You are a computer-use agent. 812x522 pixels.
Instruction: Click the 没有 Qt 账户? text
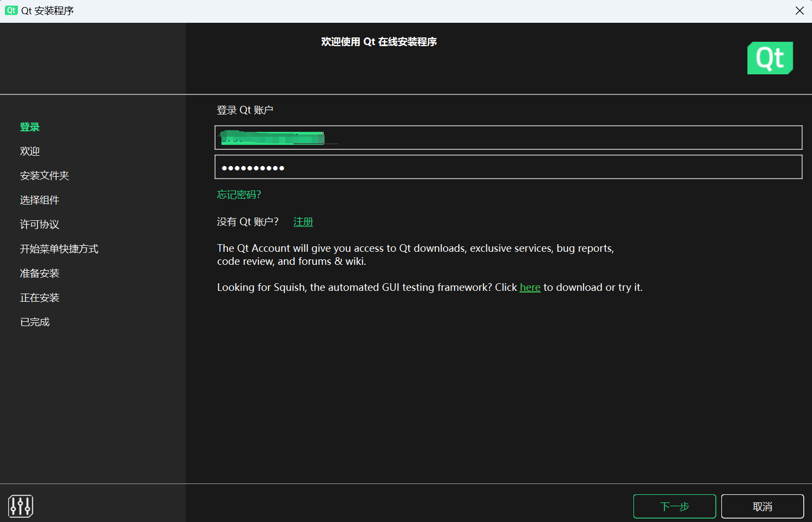tap(248, 221)
